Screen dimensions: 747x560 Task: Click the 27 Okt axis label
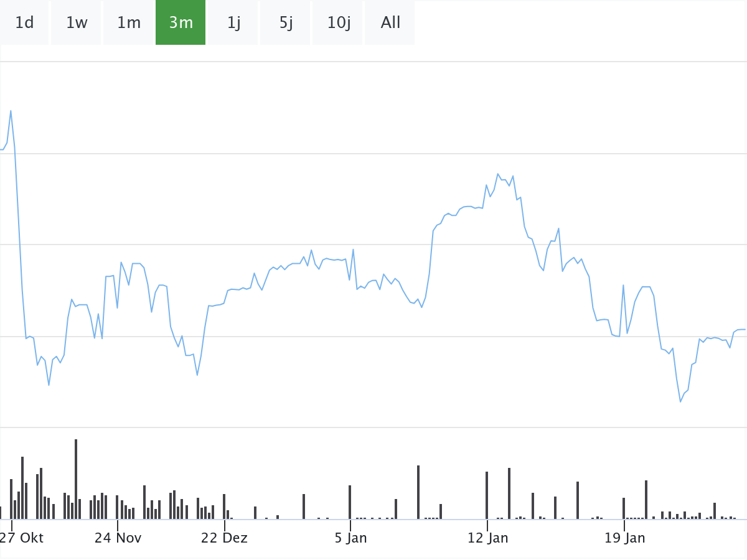point(22,538)
